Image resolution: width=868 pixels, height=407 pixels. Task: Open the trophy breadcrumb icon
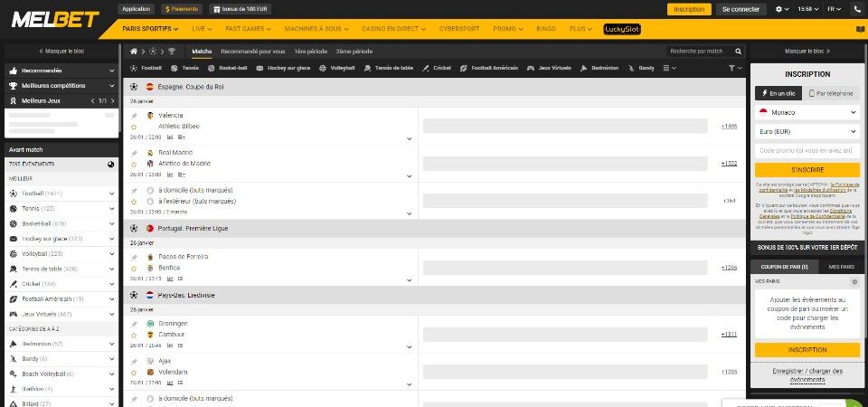(172, 52)
